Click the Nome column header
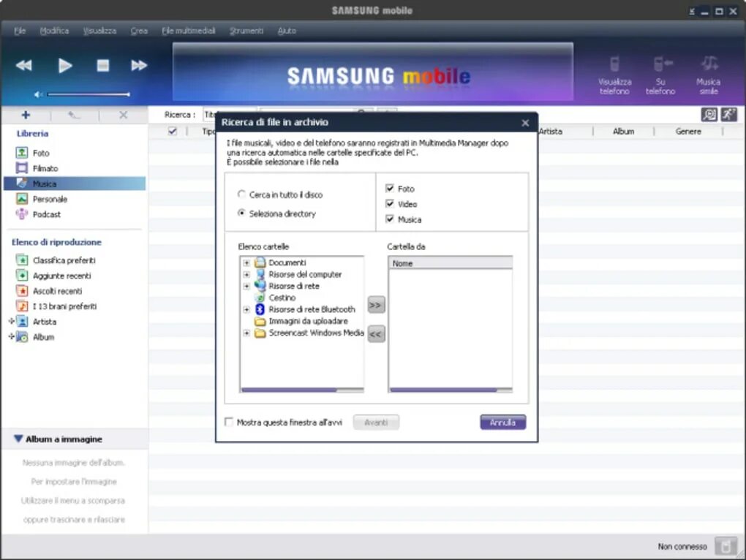746x560 pixels. pos(451,263)
